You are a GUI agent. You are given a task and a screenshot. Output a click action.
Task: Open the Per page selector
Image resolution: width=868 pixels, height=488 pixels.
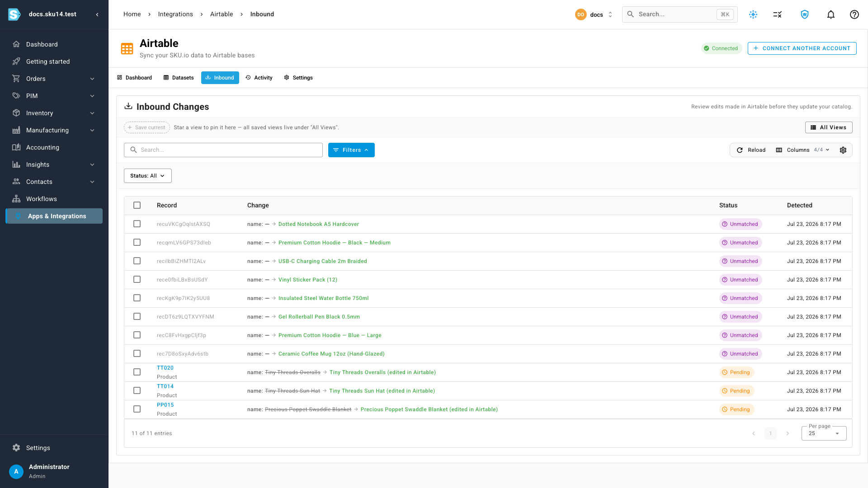click(x=824, y=433)
